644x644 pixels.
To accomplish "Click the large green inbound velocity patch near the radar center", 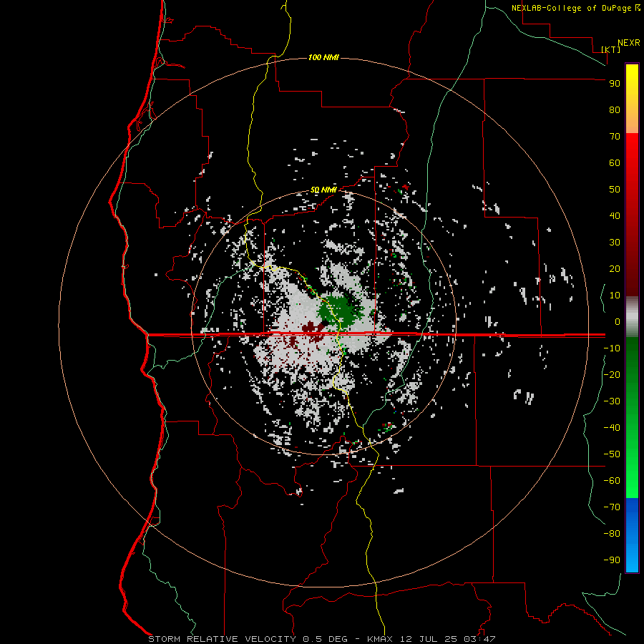I will coord(338,311).
